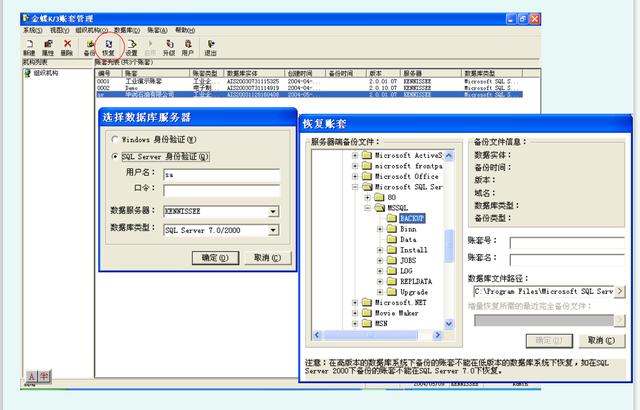Viewport: 640px width, 410px height.
Task: Open the 数据库类型 SQL Server 7.0/2000 dropdown
Action: click(x=273, y=230)
